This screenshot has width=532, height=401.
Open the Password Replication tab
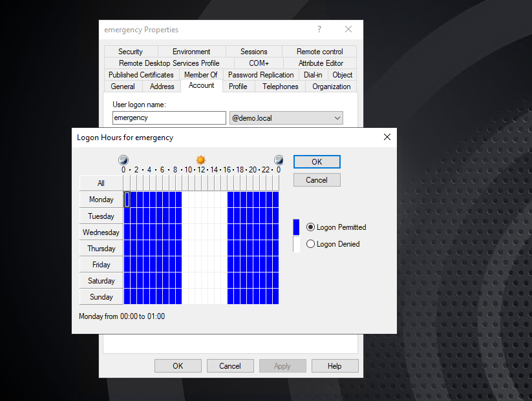261,74
